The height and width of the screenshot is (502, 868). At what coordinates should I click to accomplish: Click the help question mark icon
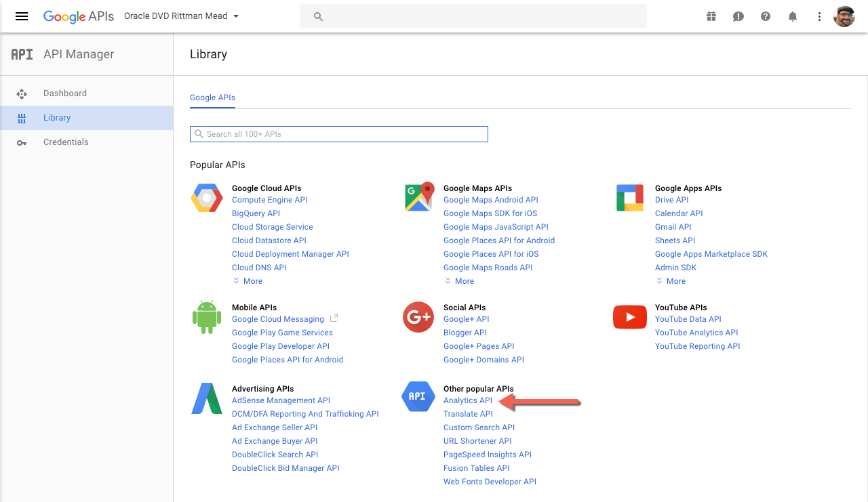pos(766,16)
